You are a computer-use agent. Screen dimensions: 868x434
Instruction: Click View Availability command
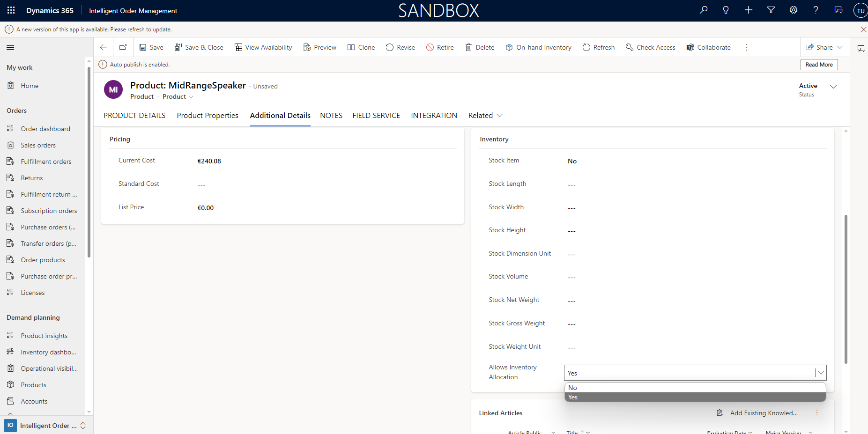(263, 47)
